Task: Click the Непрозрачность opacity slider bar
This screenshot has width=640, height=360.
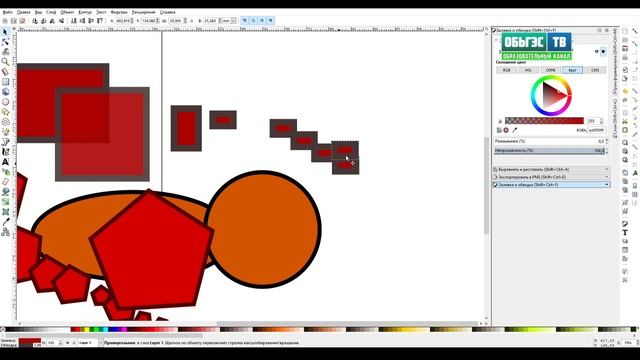Action: click(549, 151)
